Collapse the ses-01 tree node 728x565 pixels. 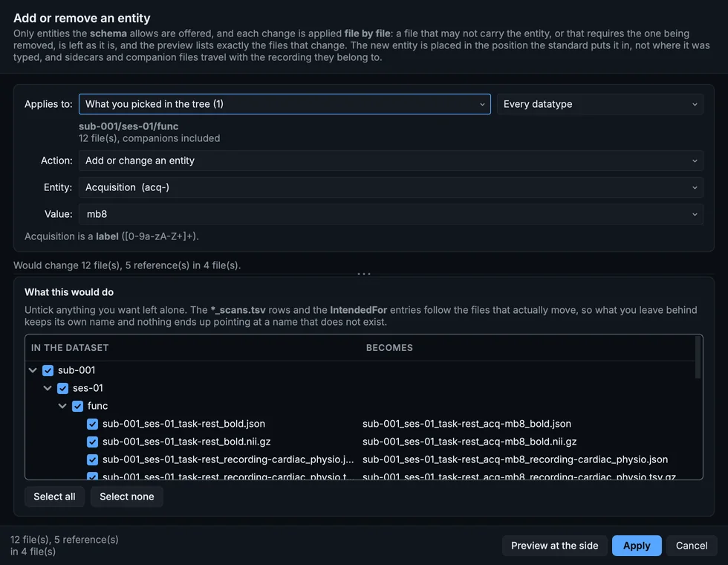[48, 388]
